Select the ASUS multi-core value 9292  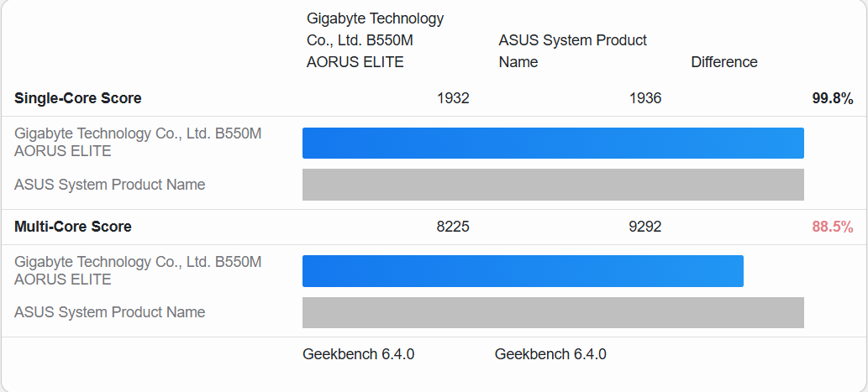coord(644,227)
